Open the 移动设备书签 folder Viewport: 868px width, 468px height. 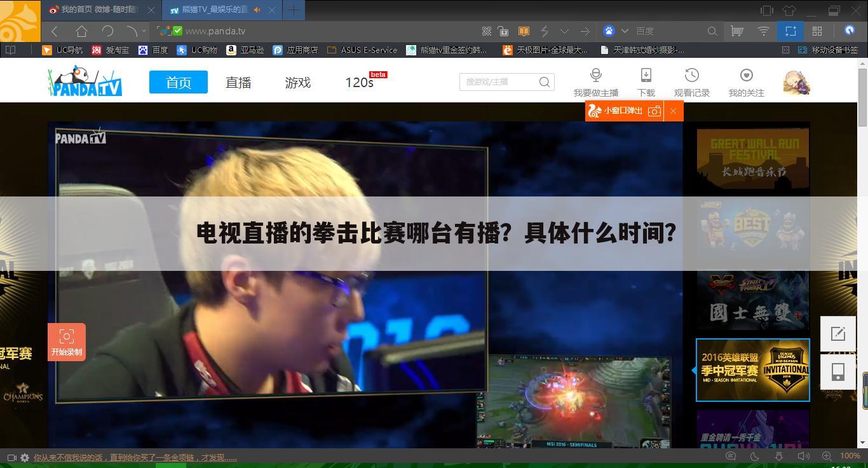tap(828, 50)
